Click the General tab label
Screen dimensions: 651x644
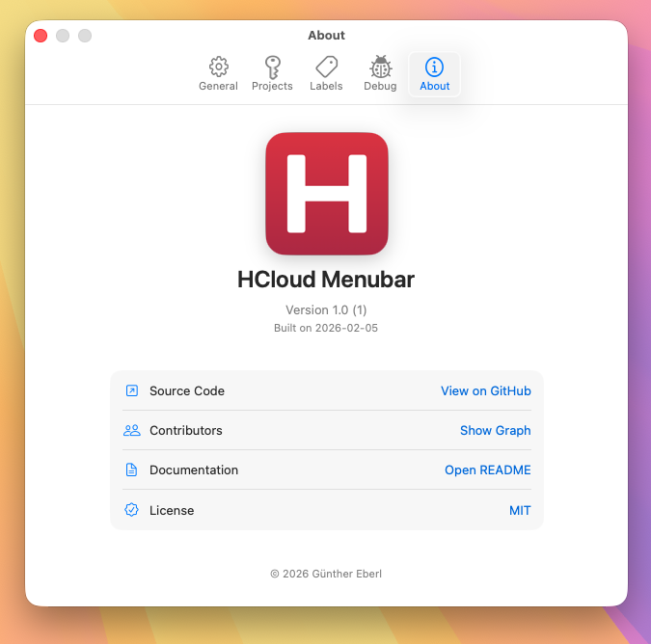218,86
